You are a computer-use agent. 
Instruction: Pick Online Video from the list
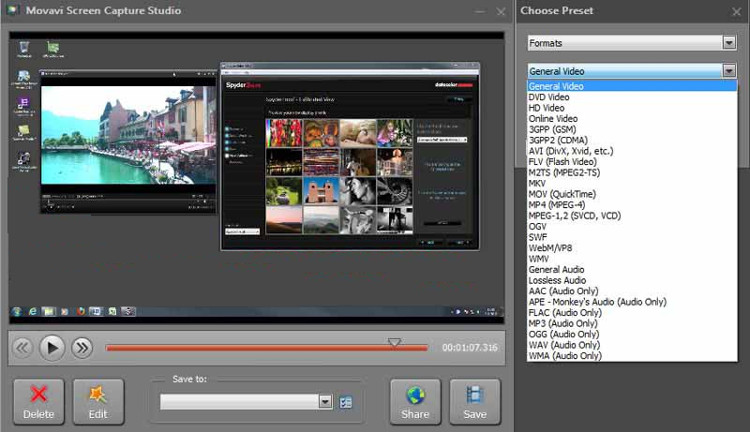point(632,119)
